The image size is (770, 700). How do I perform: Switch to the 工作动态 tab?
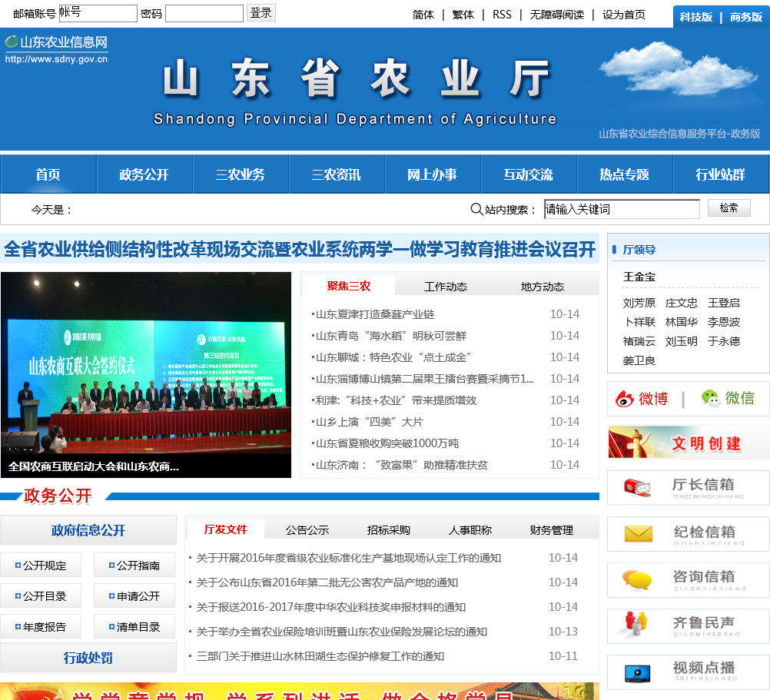[x=446, y=287]
